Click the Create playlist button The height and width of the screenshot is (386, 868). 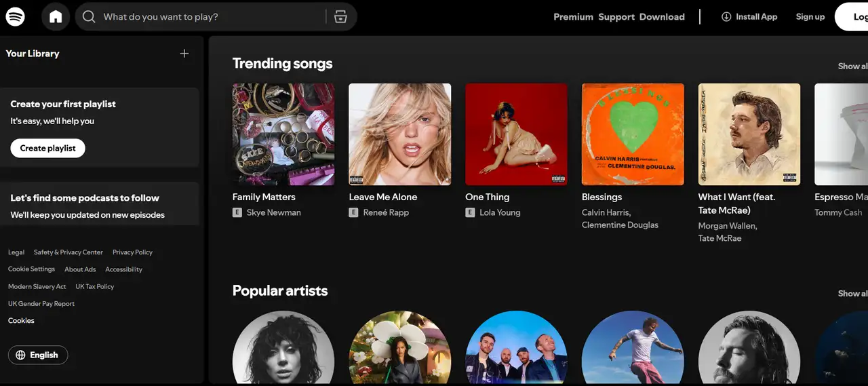point(47,148)
